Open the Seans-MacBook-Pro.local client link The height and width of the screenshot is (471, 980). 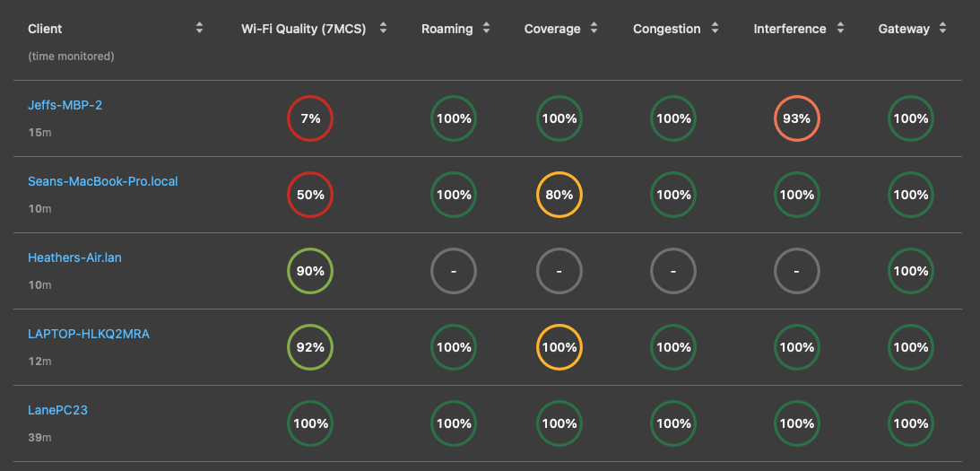pos(102,181)
